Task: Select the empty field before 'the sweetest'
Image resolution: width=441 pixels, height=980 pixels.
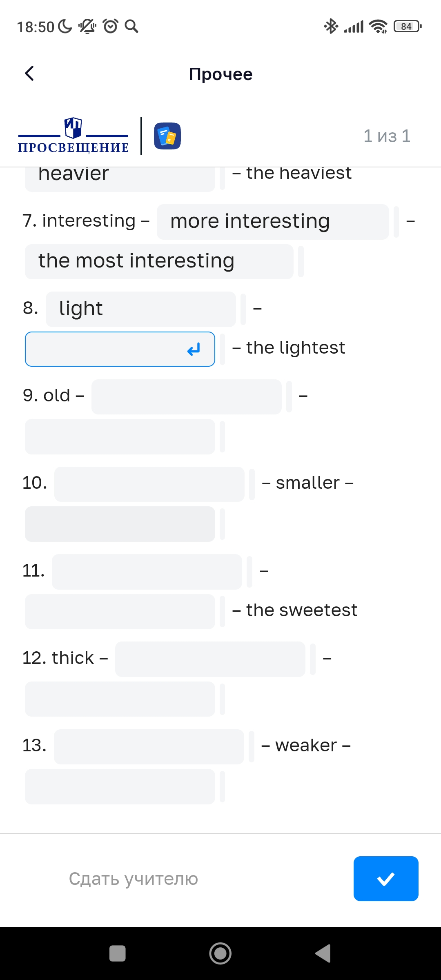Action: [120, 612]
